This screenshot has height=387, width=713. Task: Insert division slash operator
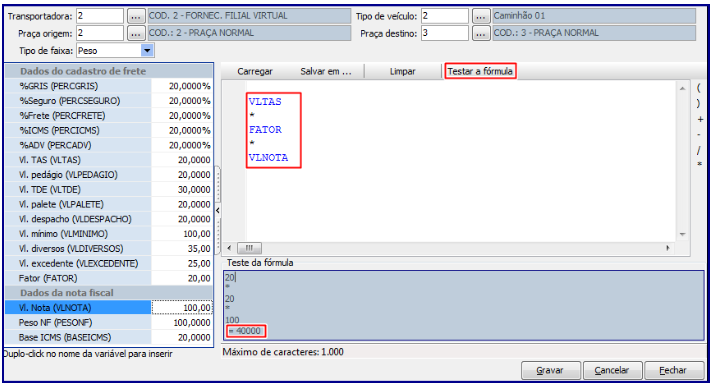coord(699,150)
